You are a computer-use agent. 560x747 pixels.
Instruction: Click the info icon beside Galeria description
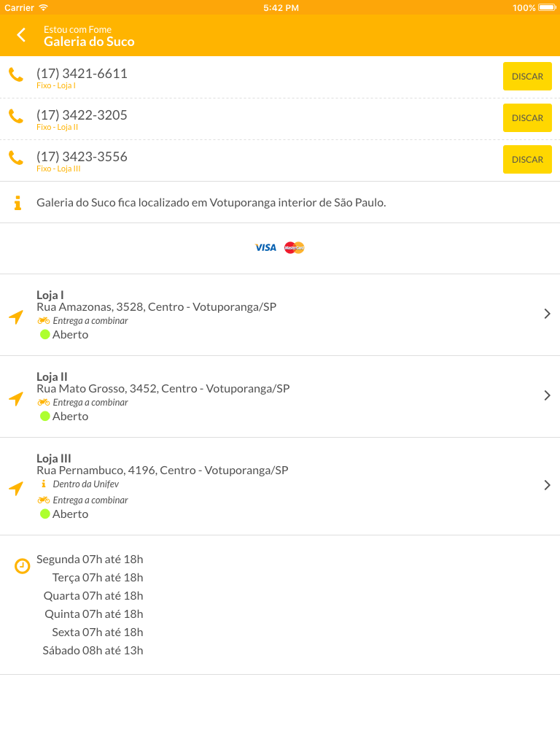click(17, 203)
